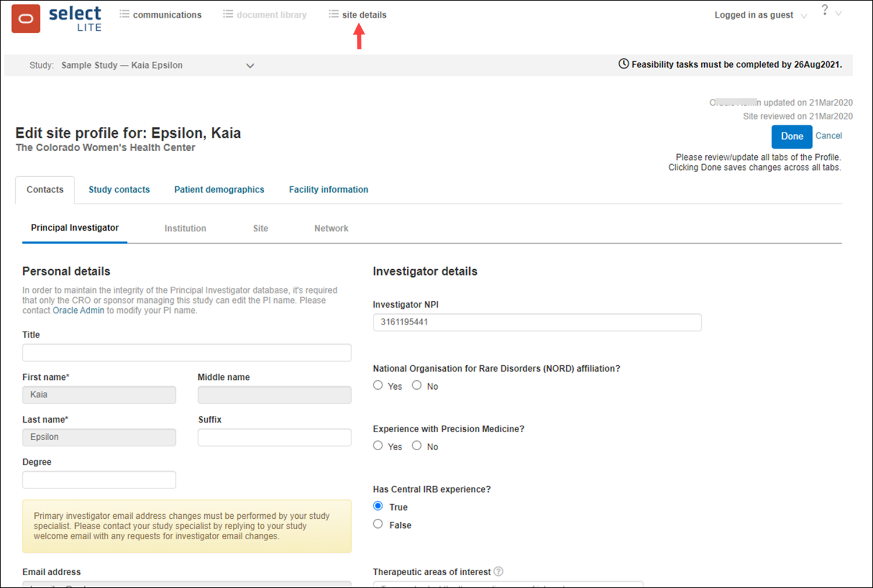The image size is (873, 588).
Task: Switch to the Patient demographics tab
Action: [219, 190]
